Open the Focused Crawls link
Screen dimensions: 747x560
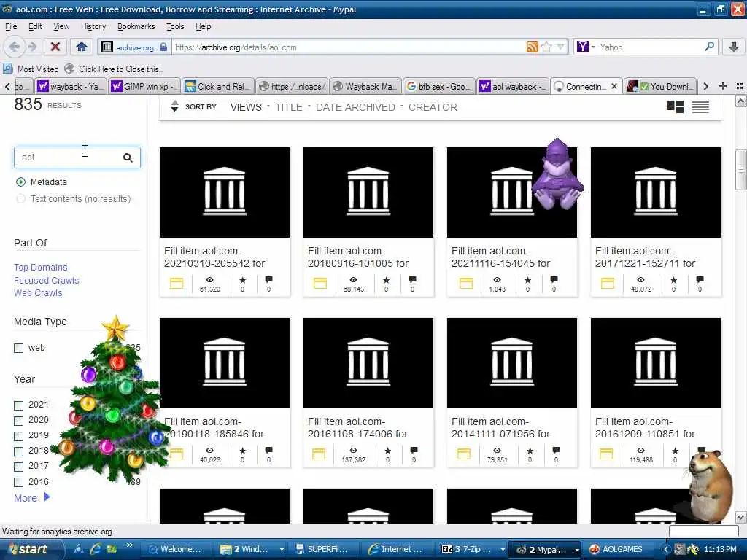coord(46,281)
